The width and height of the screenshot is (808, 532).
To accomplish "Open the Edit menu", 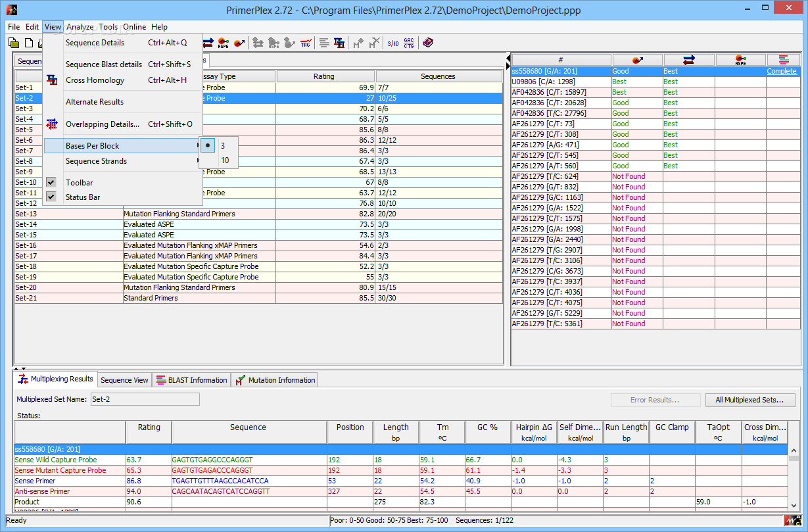I will point(32,27).
